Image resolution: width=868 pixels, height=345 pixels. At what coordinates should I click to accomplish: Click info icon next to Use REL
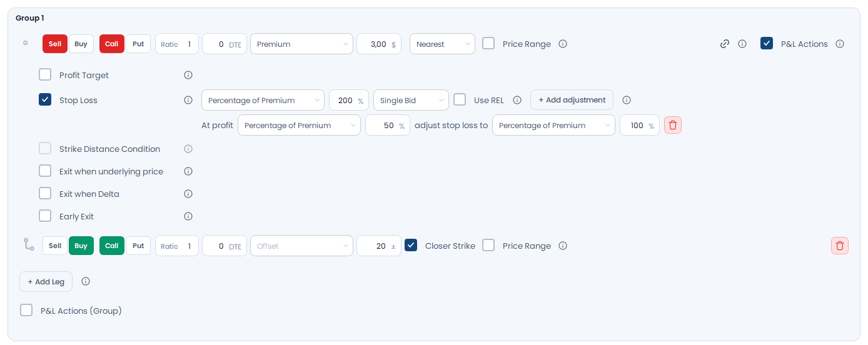517,100
